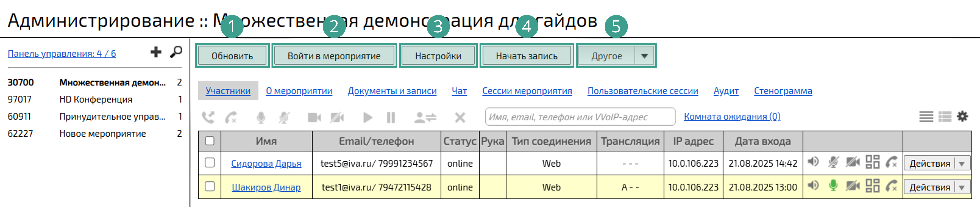This screenshot has height=207, width=980.
Task: Switch to the Чат tab
Action: tap(459, 91)
